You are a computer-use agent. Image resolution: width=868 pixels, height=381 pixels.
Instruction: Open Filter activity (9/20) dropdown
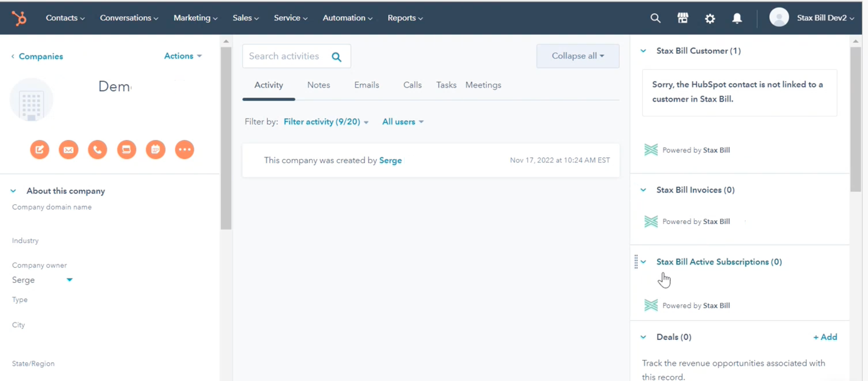(326, 122)
